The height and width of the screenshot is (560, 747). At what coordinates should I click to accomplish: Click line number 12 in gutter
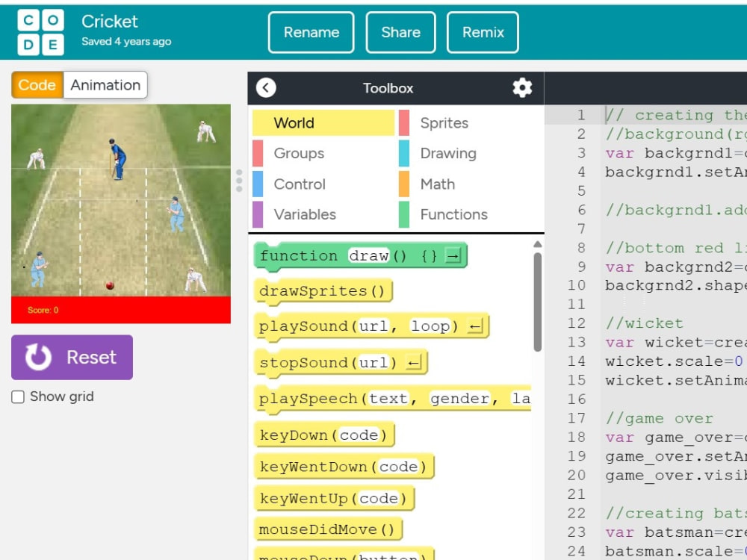pyautogui.click(x=577, y=323)
